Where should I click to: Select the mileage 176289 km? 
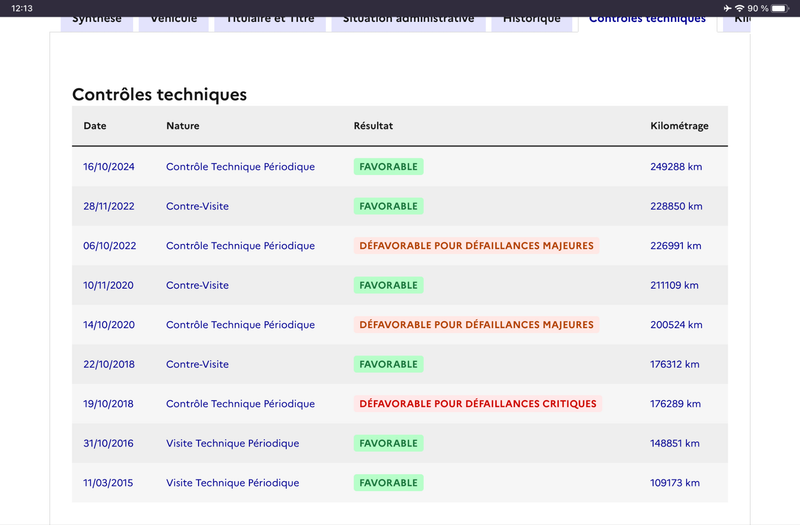pos(676,404)
